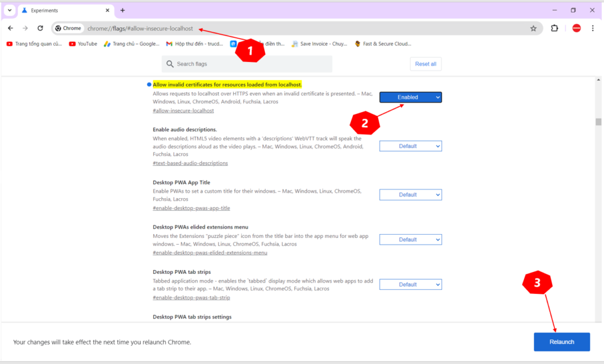Reload the page with the refresh icon

[x=40, y=28]
